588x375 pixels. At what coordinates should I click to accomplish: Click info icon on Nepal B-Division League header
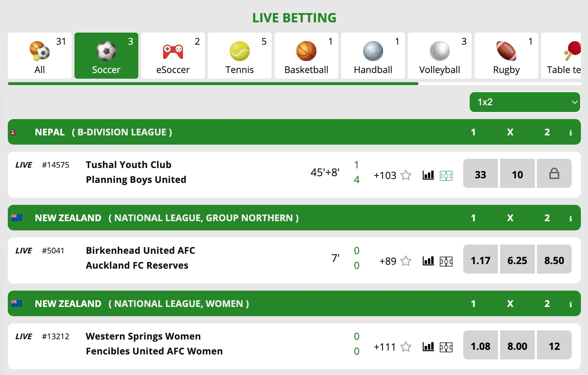(570, 133)
